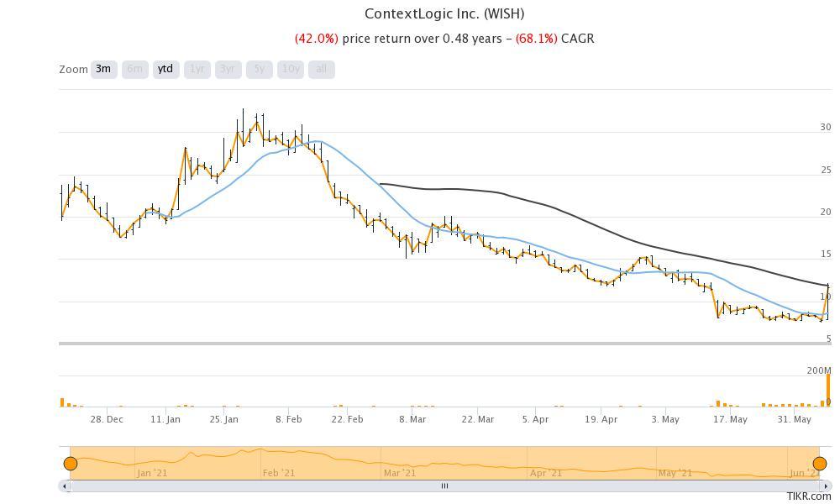
Task: Select the 3m zoom range button
Action: (103, 69)
